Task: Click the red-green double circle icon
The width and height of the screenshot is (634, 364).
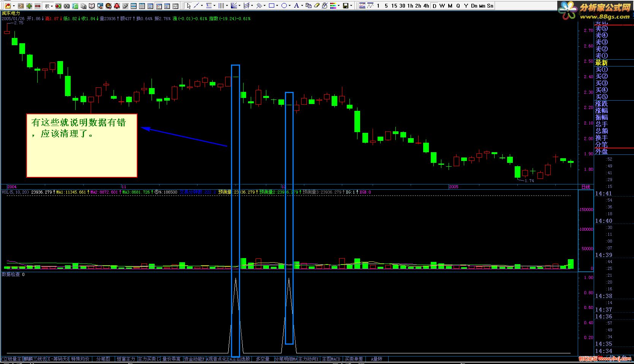Action: pos(58,6)
